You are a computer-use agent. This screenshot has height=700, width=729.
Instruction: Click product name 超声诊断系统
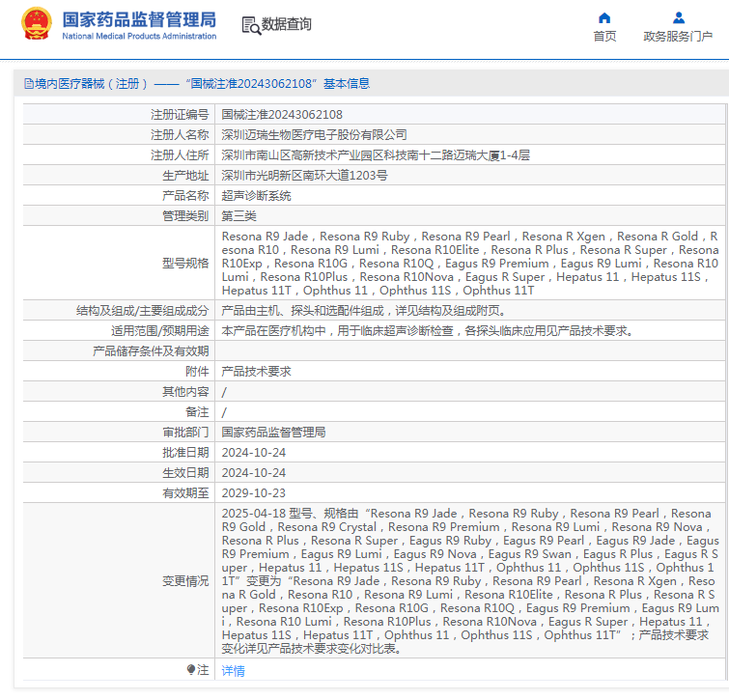coord(256,196)
